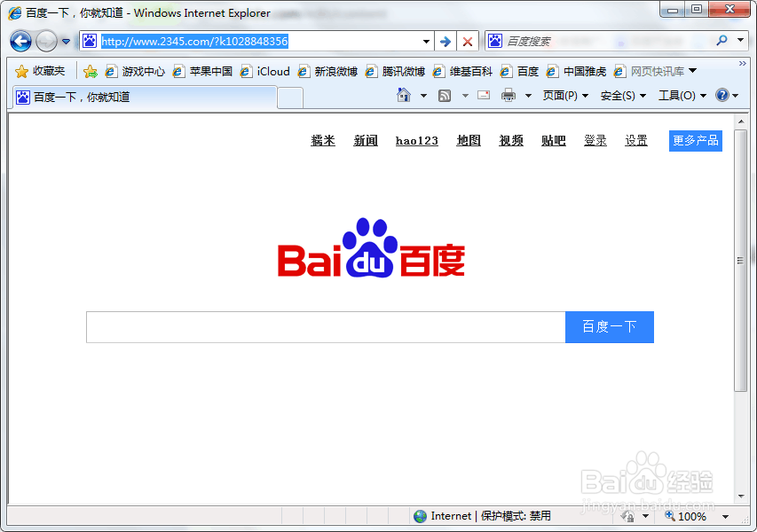
Task: Click the 贴吧 link
Action: click(553, 141)
